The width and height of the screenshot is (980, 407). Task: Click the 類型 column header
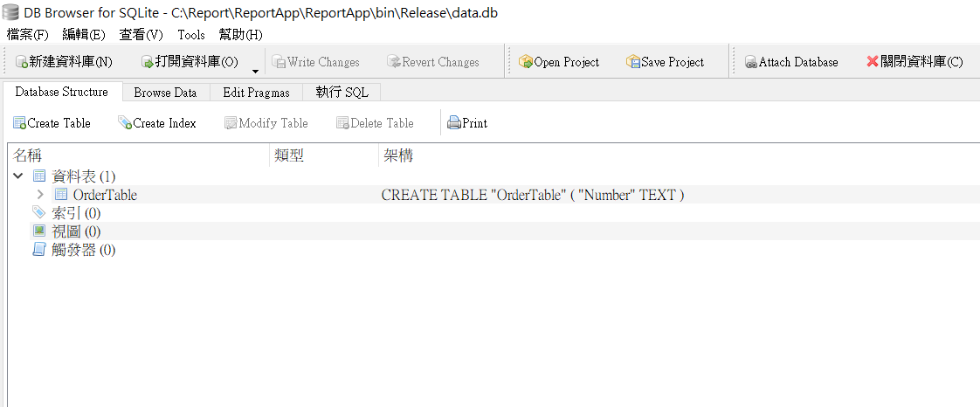tap(324, 155)
